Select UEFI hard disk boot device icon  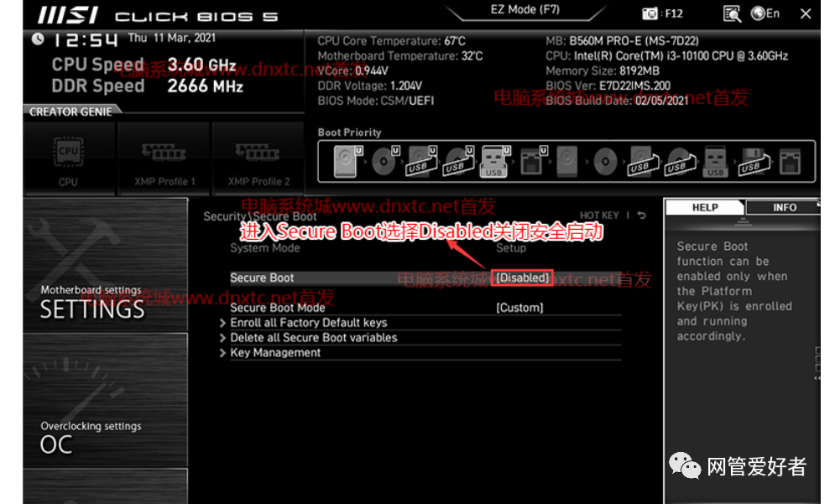(x=347, y=161)
